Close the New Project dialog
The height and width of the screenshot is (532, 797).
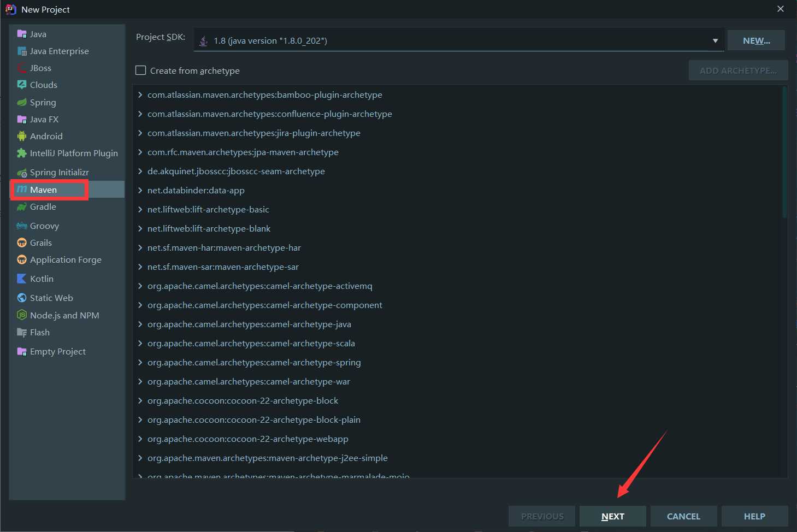781,9
